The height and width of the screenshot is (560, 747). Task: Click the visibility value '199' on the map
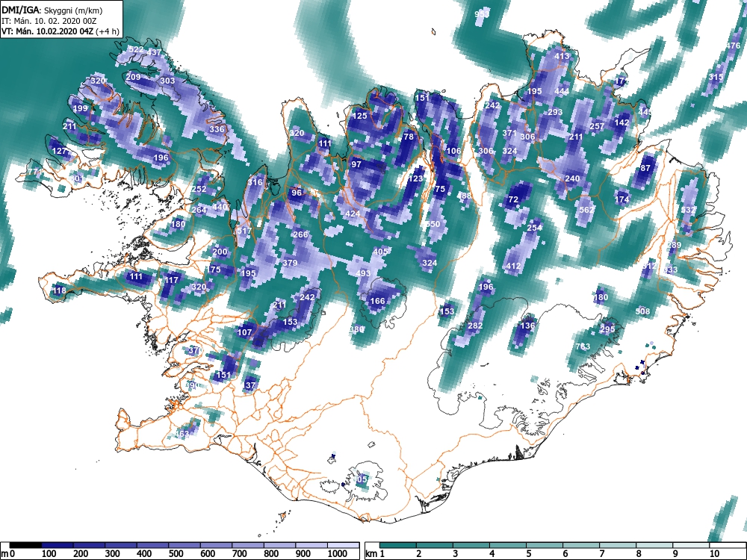(81, 108)
